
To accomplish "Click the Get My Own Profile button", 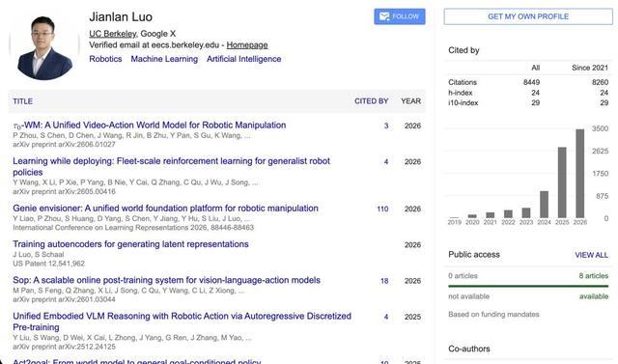I will click(x=528, y=16).
